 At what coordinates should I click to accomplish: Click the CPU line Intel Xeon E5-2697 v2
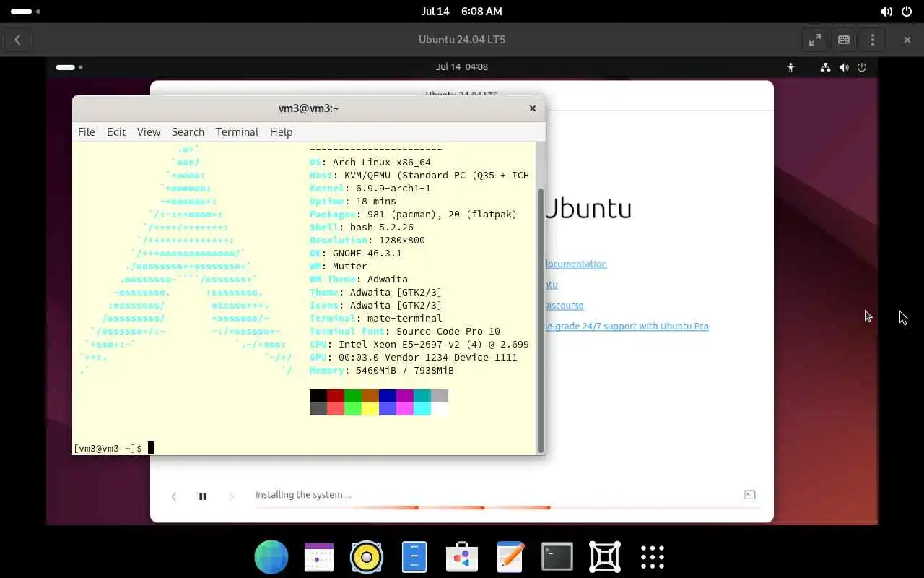419,345
